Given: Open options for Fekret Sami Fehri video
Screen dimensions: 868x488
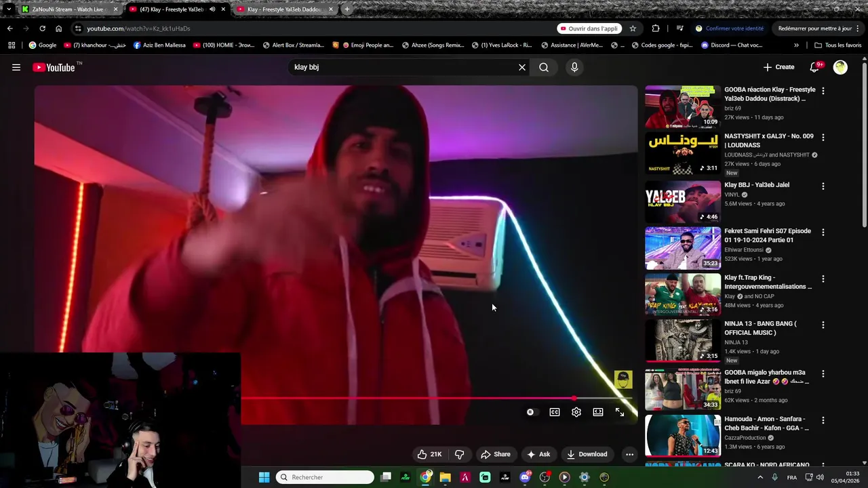Looking at the screenshot, I should point(823,232).
